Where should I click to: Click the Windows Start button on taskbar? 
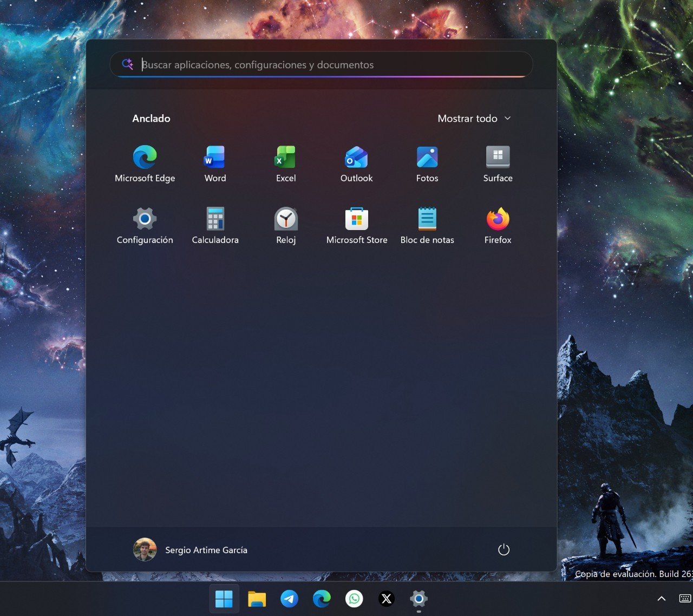(224, 599)
